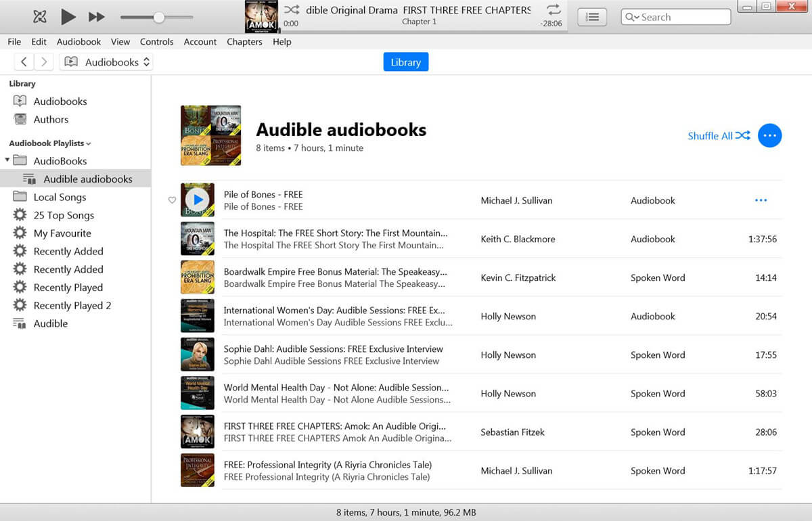Click Sophie Dahl session cover thumbnail
Viewport: 812px width, 521px height.
pyautogui.click(x=198, y=355)
